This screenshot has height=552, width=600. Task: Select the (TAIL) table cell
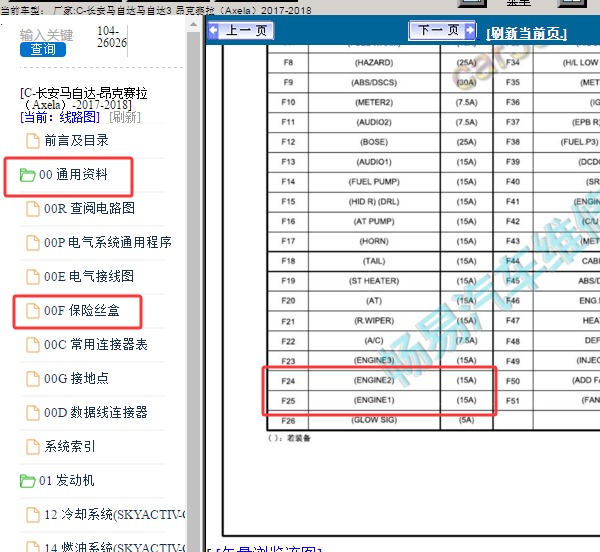click(x=374, y=261)
